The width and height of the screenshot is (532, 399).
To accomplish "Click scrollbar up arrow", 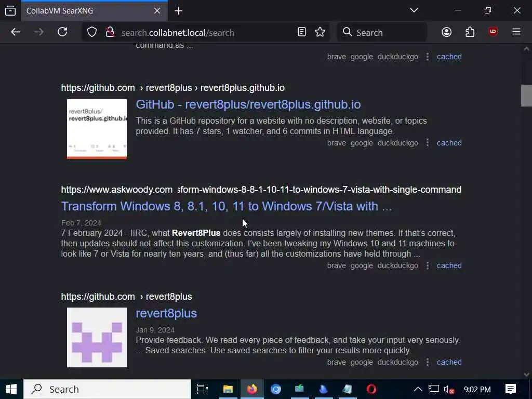I will (x=526, y=49).
